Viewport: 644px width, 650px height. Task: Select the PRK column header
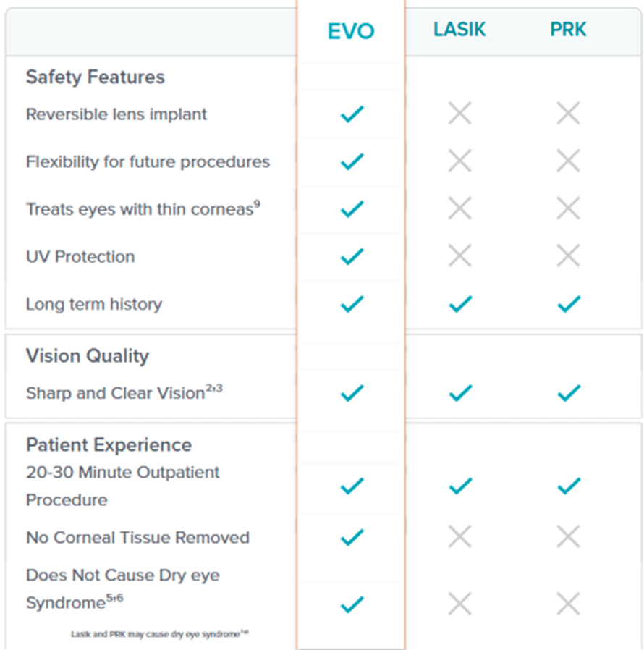coord(567,30)
